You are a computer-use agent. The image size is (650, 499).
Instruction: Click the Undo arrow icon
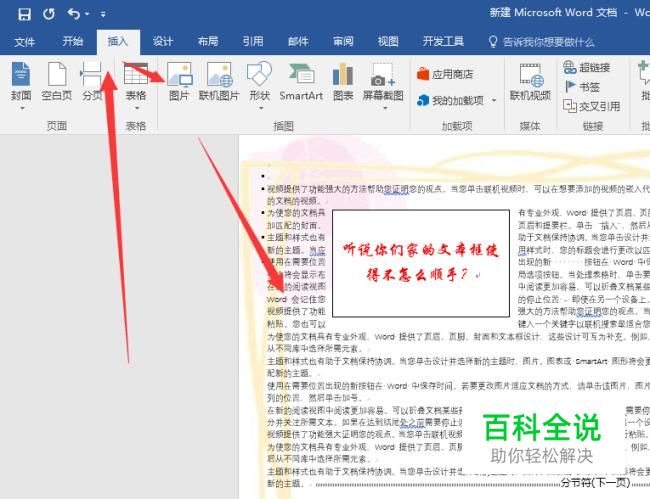coord(73,14)
